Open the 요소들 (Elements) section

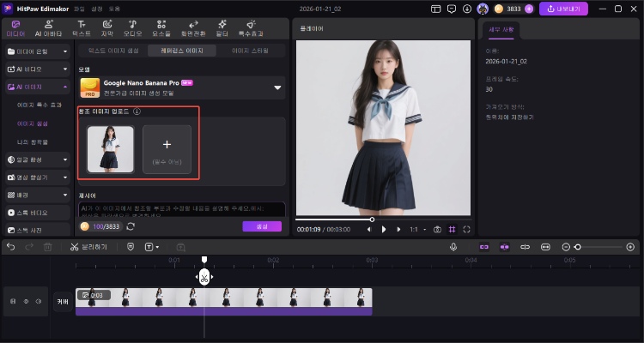click(x=161, y=28)
